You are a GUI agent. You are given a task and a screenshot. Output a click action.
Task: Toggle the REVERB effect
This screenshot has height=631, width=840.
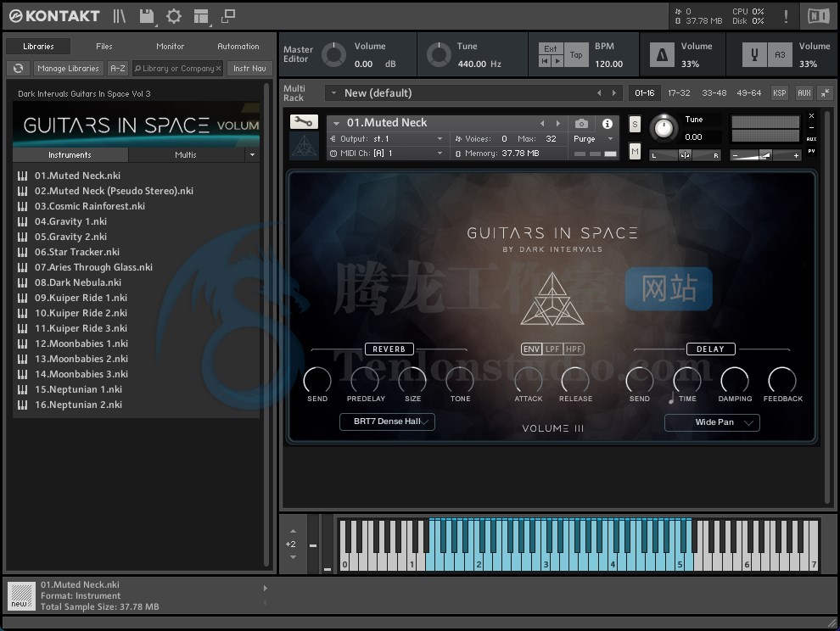click(x=389, y=349)
